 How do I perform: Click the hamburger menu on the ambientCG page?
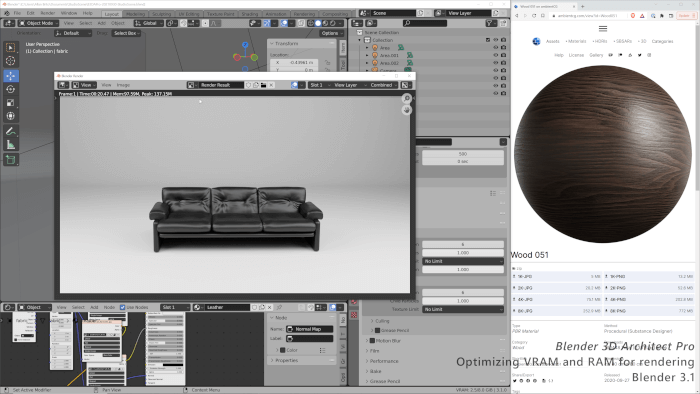(x=603, y=29)
